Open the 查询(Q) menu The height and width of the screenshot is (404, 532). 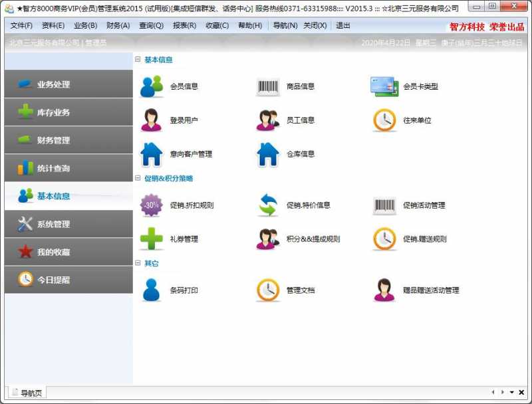tap(151, 25)
